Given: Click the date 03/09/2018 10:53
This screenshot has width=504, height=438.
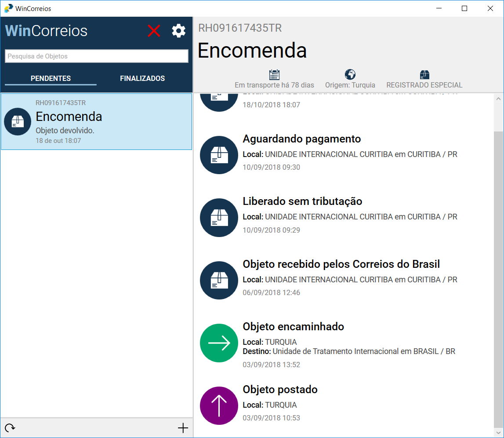Looking at the screenshot, I should tap(271, 418).
